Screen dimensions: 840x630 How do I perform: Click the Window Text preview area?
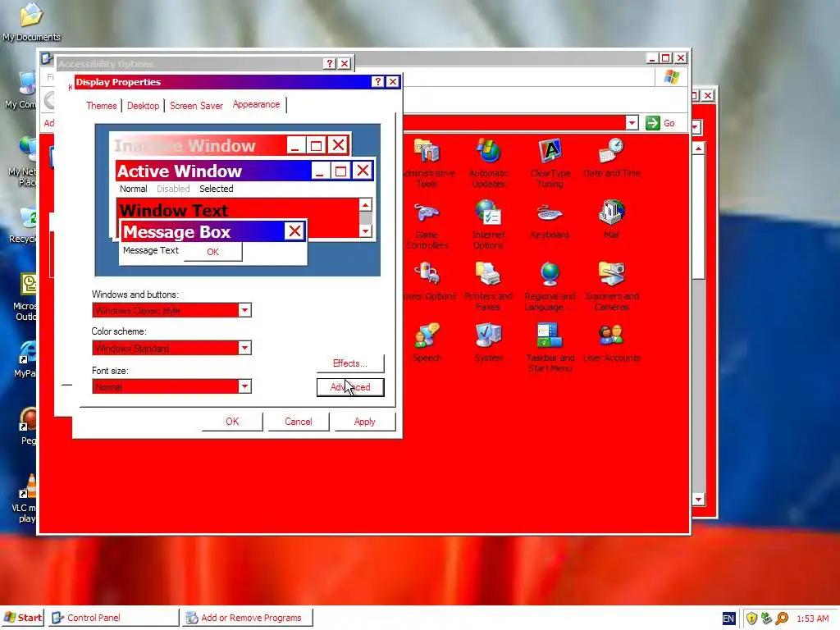click(x=239, y=217)
